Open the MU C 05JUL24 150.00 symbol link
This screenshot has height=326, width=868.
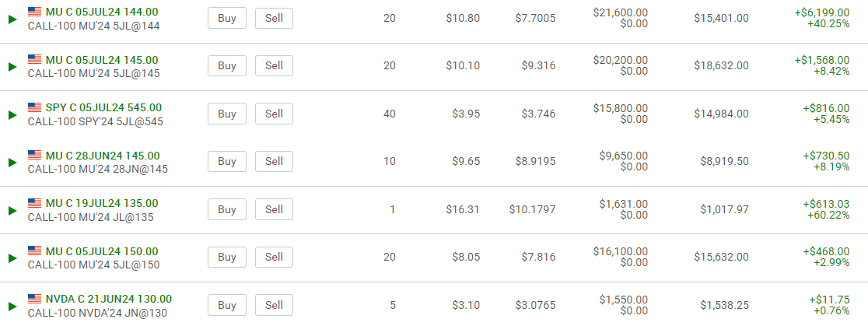pos(102,251)
